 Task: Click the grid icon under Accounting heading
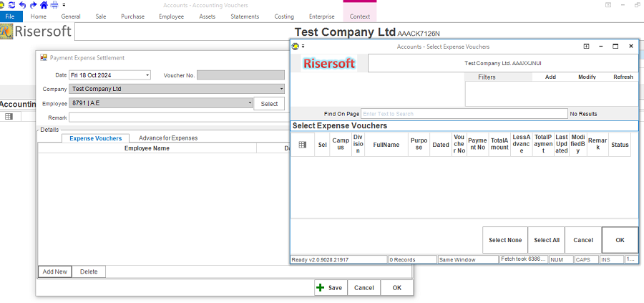[x=9, y=116]
